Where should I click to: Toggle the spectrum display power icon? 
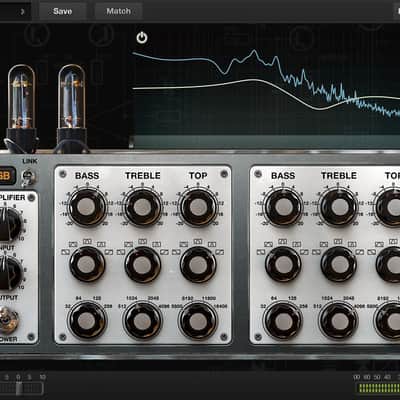click(142, 38)
